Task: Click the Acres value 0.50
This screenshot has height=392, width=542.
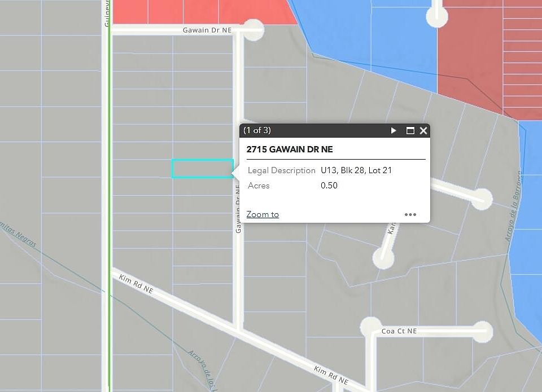Action: click(329, 186)
